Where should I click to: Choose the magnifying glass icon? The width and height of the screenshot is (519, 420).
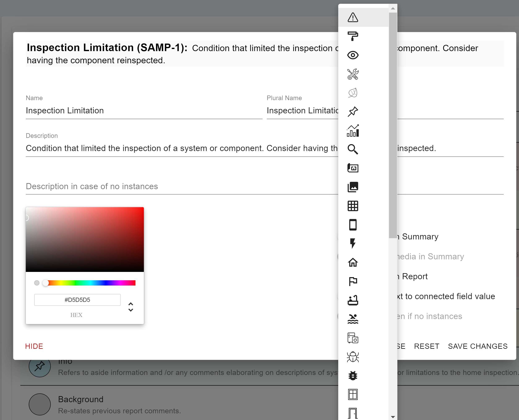(353, 149)
